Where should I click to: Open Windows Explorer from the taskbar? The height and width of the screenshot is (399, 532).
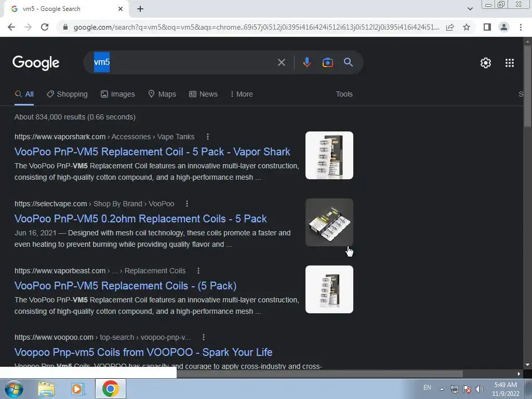46,389
